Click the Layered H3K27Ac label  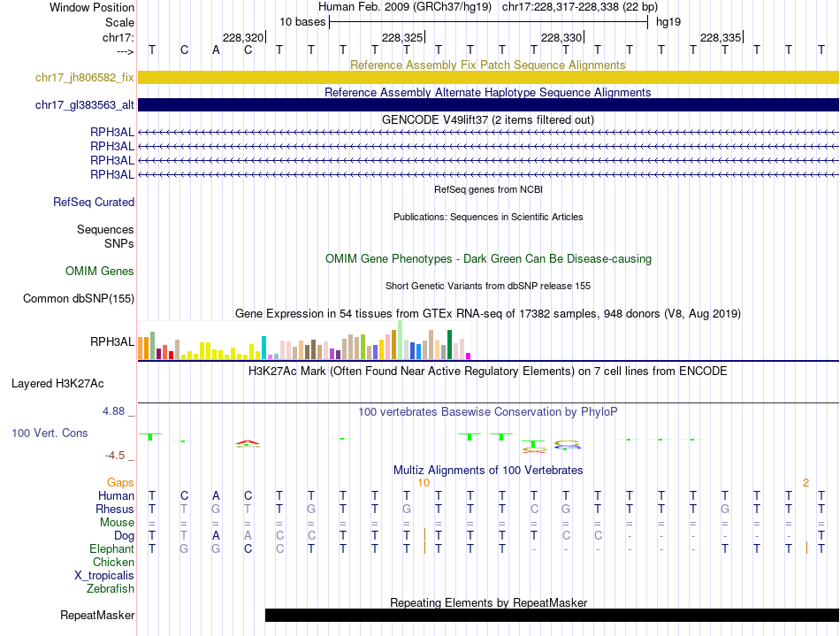pos(57,384)
